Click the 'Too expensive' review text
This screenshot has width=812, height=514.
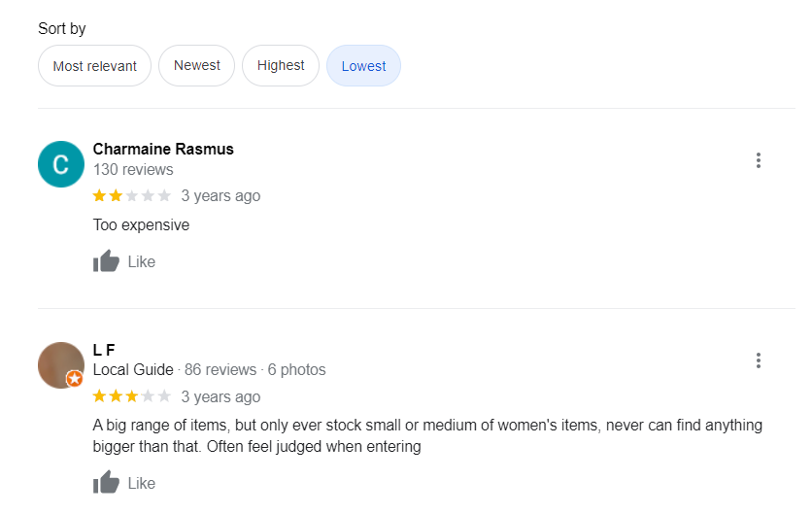point(141,224)
